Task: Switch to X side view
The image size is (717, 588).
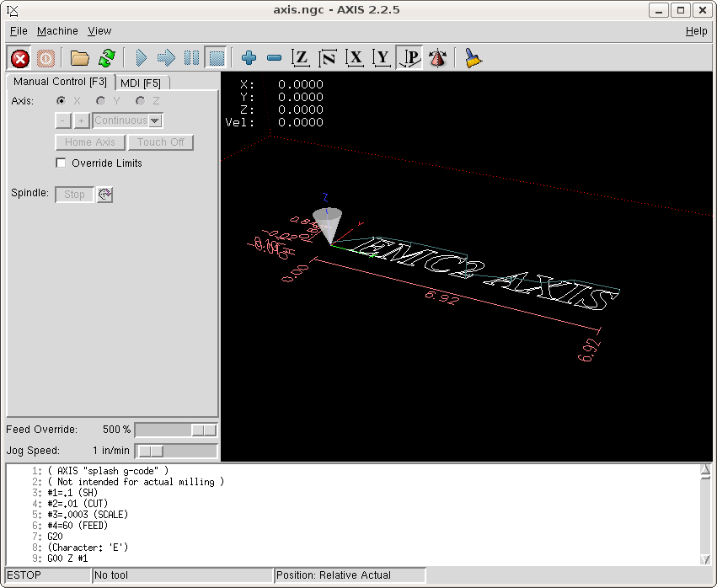Action: 355,58
